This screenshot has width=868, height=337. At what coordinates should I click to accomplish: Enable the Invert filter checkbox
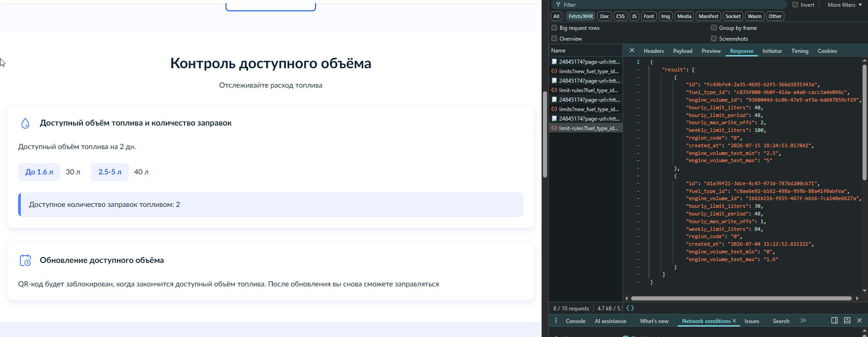(x=795, y=5)
